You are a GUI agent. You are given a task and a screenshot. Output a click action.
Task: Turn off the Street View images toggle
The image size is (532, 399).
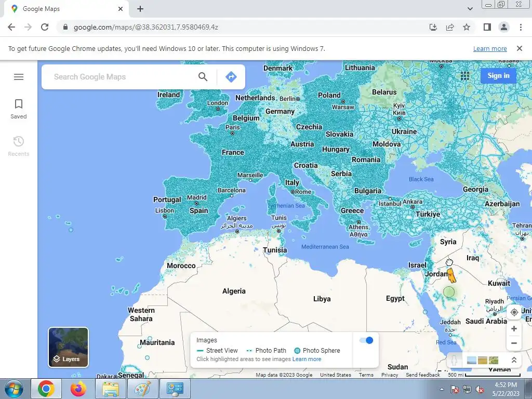pos(366,340)
